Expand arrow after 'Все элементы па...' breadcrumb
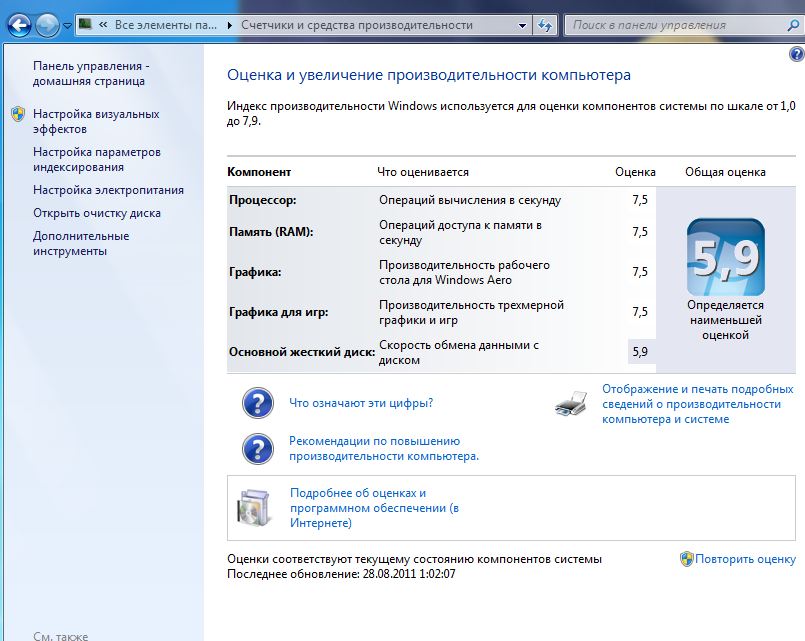This screenshot has width=805, height=641. [229, 25]
